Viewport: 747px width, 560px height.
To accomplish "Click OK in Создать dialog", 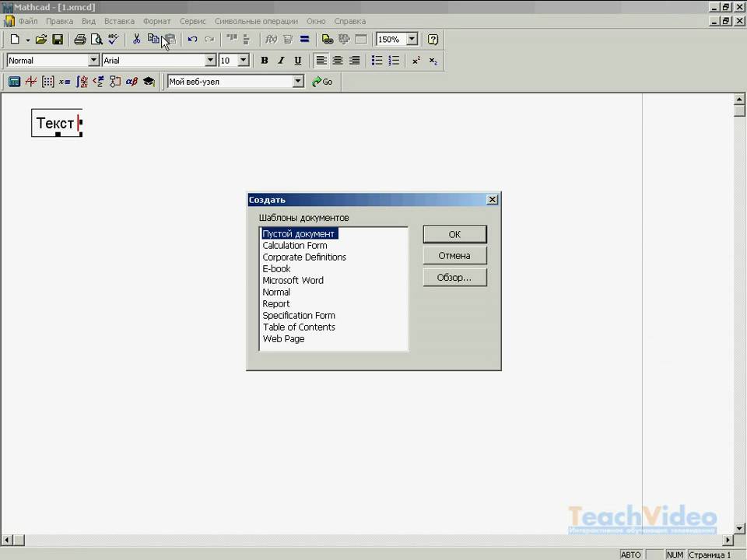I will (x=455, y=234).
